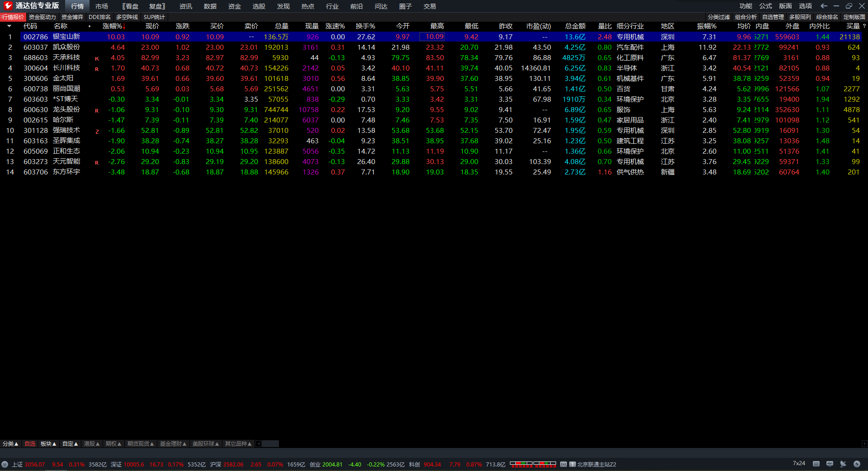868x471 pixels.
Task: Open the 选股 stock picker menu
Action: pos(259,6)
